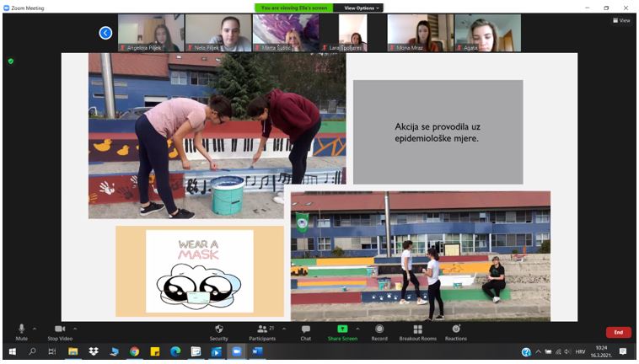This screenshot has height=364, width=639.
Task: Open Google Chrome from the taskbar
Action: click(134, 351)
